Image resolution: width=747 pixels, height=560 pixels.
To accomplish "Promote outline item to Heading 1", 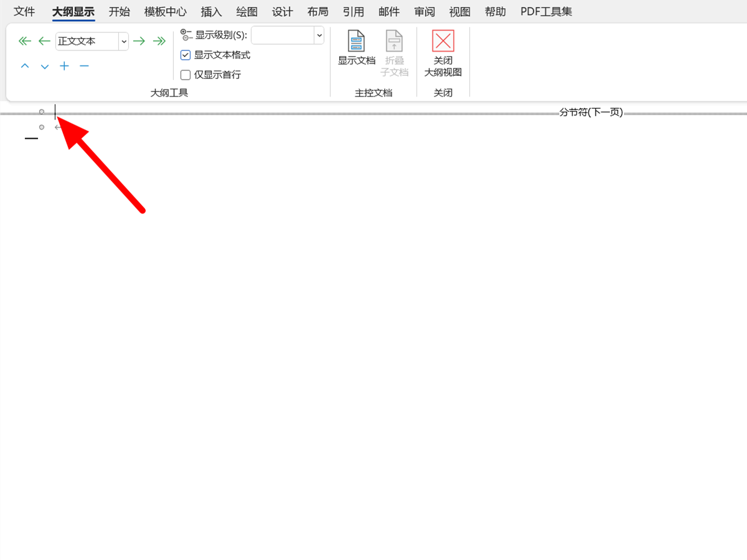I will 24,40.
